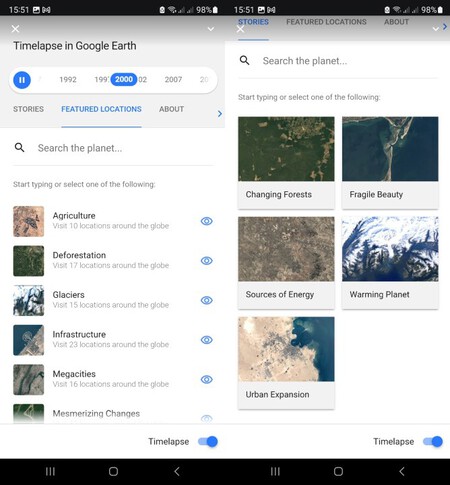The image size is (450, 485).
Task: Select year 1992 on the timeline
Action: [x=68, y=80]
